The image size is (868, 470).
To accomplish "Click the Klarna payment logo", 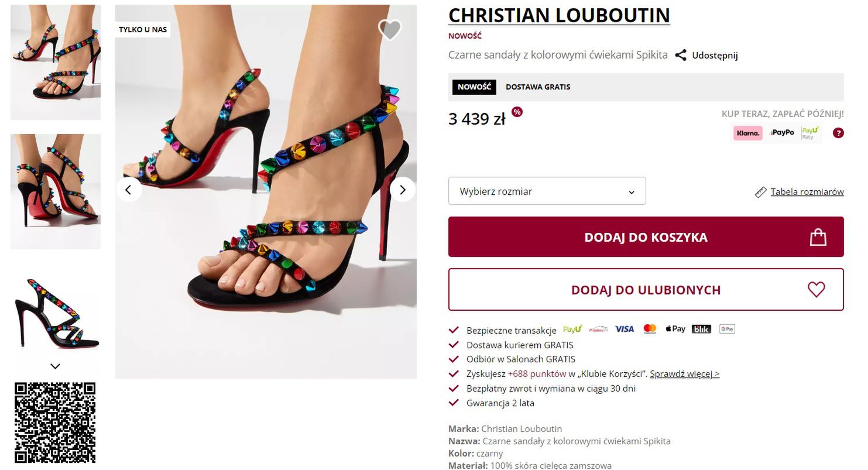I will 748,133.
